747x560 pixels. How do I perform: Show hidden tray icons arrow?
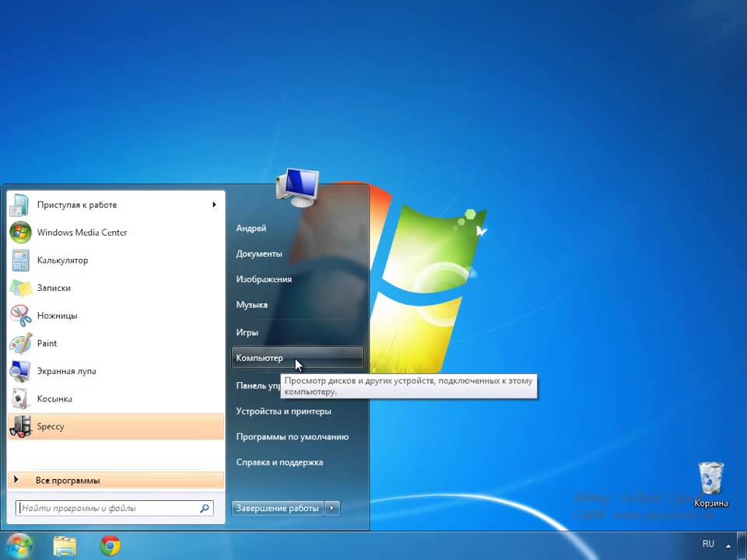click(x=728, y=545)
